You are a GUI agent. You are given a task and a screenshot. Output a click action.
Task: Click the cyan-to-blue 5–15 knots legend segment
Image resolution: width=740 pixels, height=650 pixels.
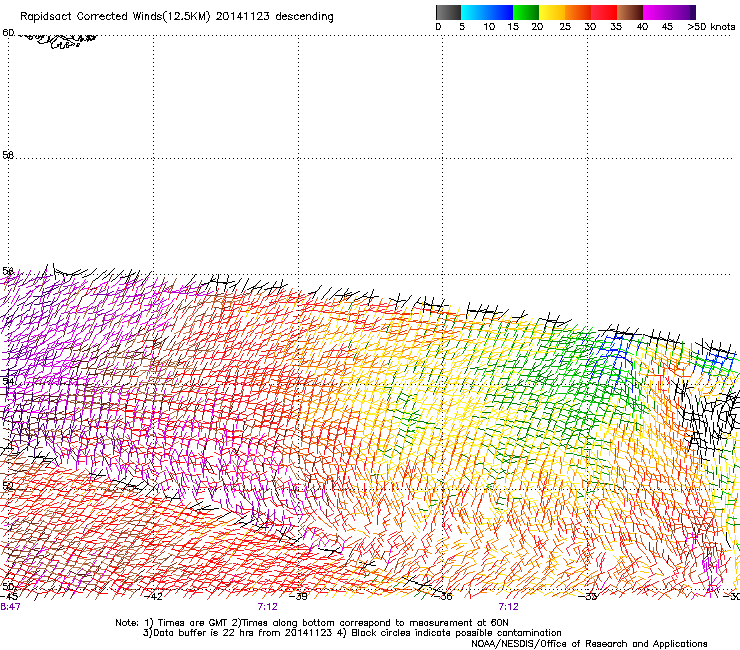(x=487, y=12)
